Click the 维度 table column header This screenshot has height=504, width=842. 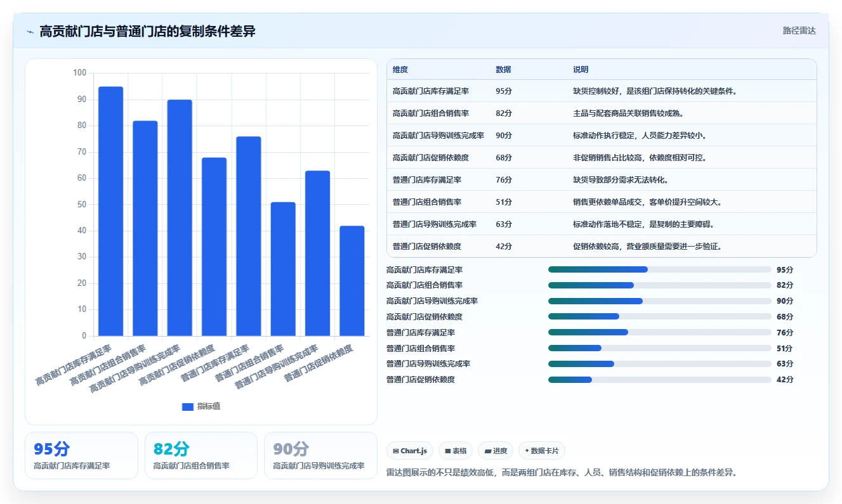[x=400, y=69]
